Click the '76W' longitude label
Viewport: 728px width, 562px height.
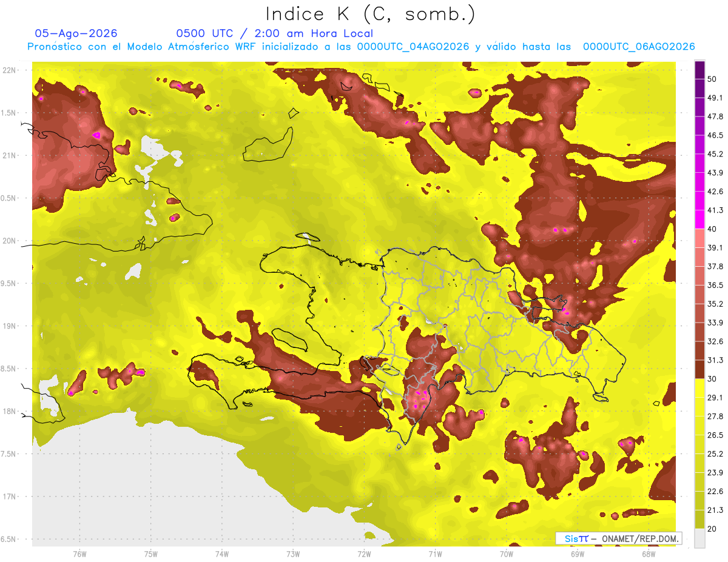[x=79, y=554]
